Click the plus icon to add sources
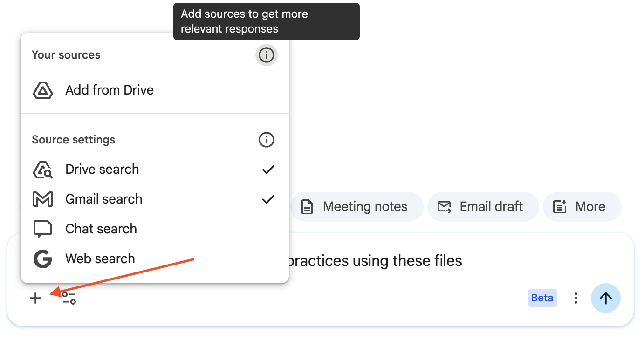The width and height of the screenshot is (644, 340). click(x=35, y=298)
